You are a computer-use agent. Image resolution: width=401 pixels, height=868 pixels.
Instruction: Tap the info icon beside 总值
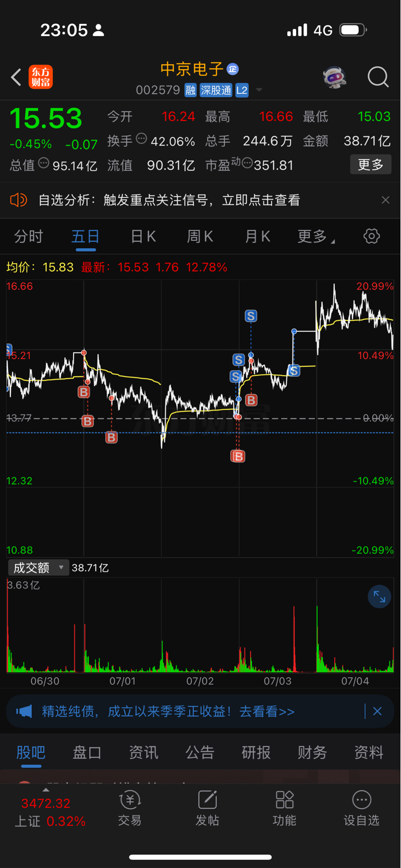tap(44, 163)
